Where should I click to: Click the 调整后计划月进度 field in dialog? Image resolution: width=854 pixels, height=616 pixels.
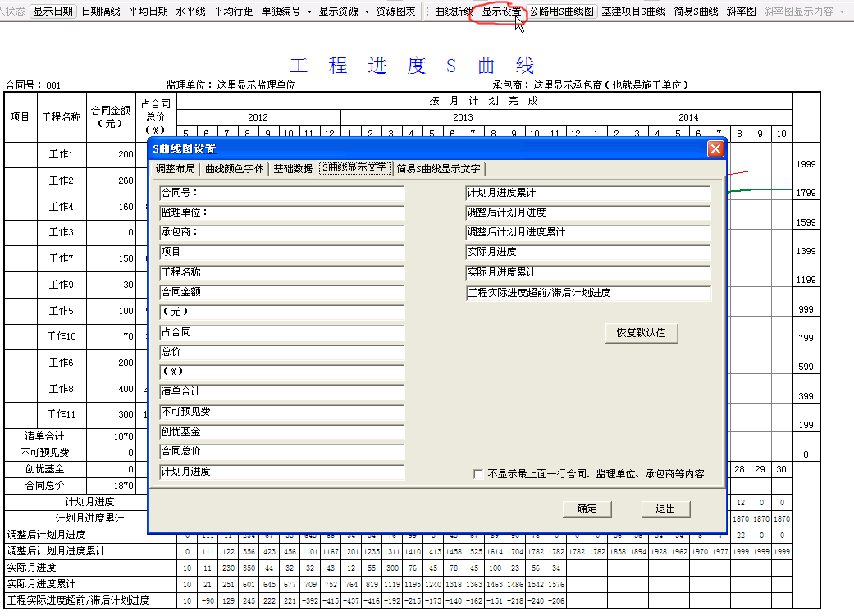point(588,212)
